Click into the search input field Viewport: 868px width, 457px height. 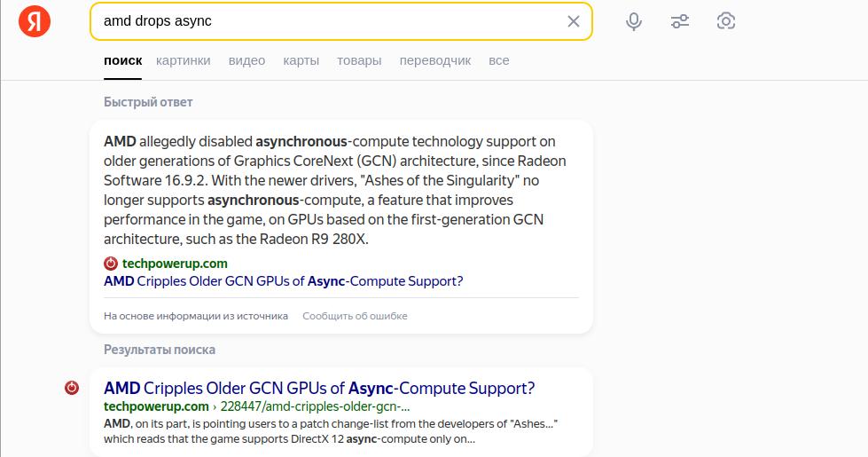pos(328,21)
